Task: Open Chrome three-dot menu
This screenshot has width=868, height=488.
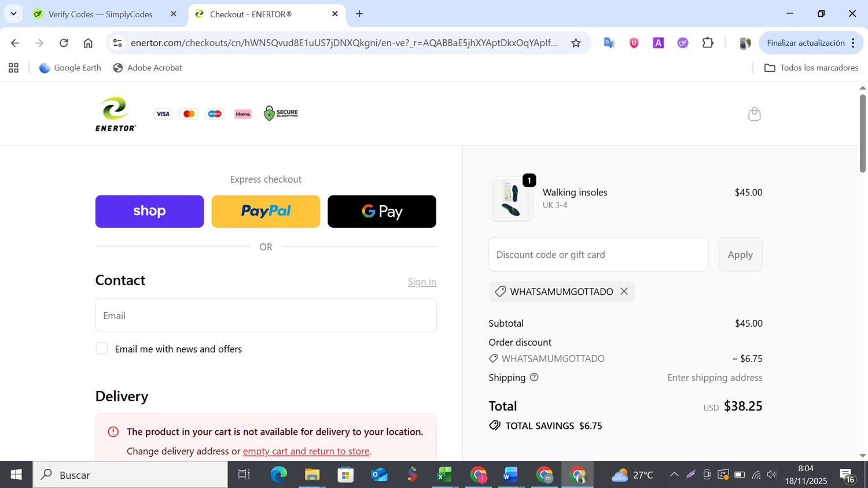Action: click(x=854, y=43)
